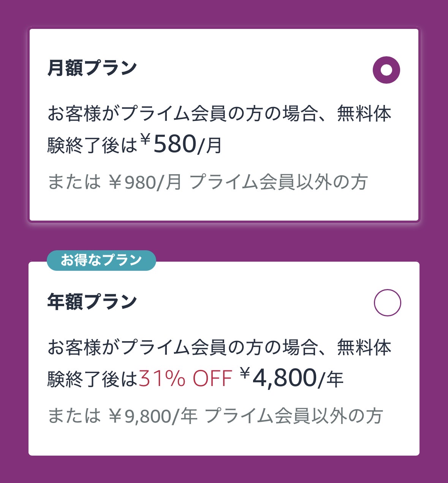The height and width of the screenshot is (483, 448).
Task: Click the red 31% OFF label
Action: (185, 378)
